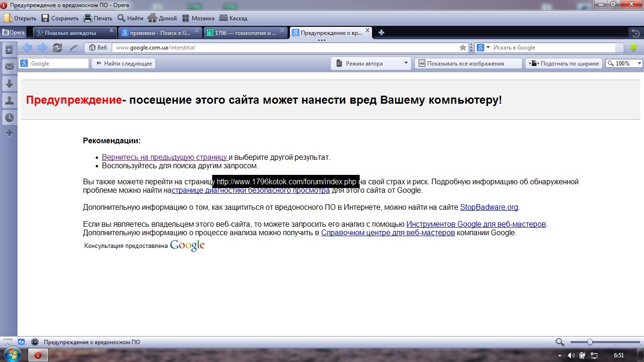Viewport: 644px width, 362px height.
Task: Open 'Справочном центре для веб-мастеров' link
Action: pos(388,233)
